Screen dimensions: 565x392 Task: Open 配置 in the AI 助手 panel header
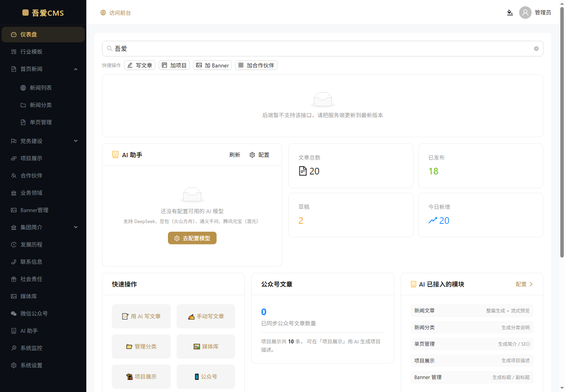tap(259, 155)
